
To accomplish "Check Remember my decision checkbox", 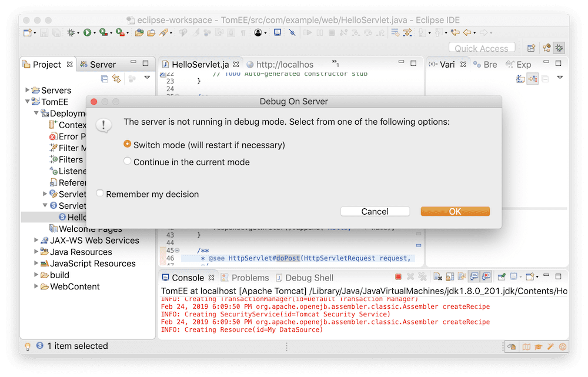I will [100, 193].
